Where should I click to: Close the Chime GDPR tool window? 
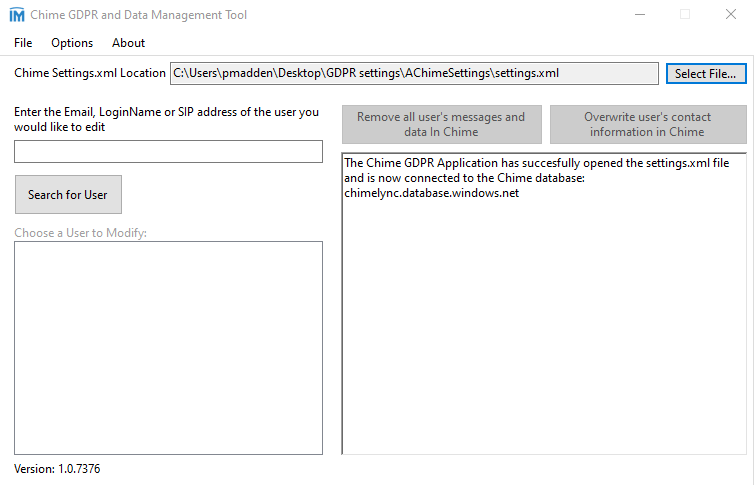point(731,15)
